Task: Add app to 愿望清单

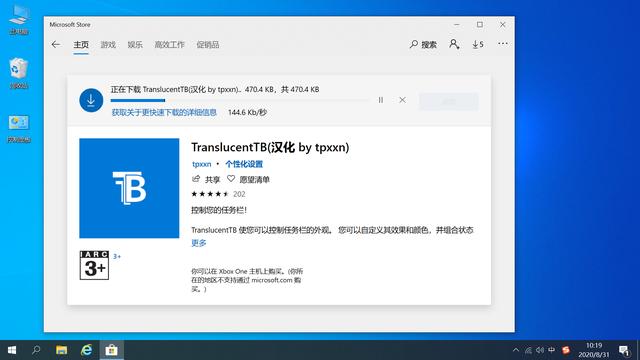Action: point(248,179)
